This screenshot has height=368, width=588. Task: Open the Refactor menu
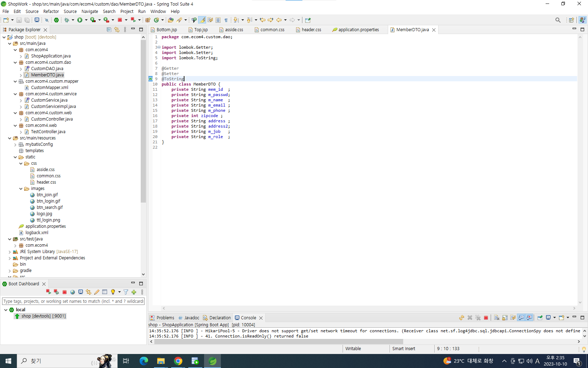[51, 11]
